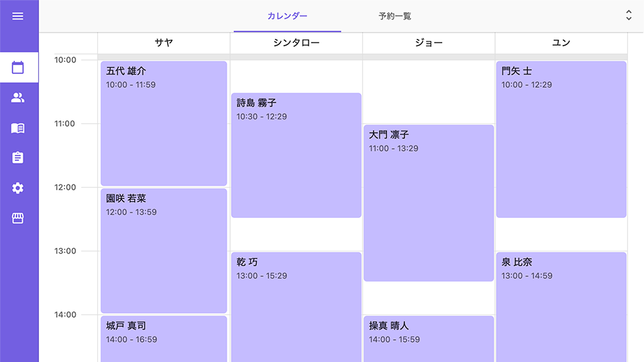Click the シンタロー staff column header
Viewport: 644px width, 362px height.
coord(296,43)
